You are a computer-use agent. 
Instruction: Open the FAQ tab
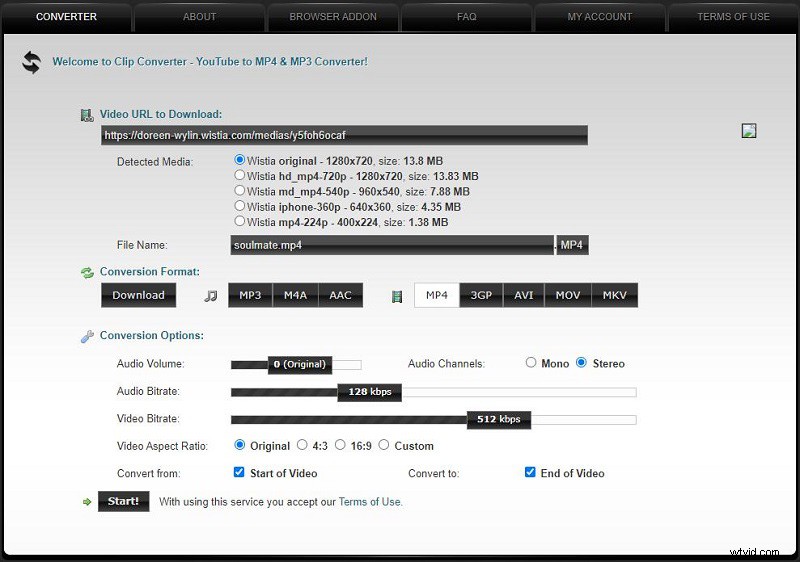point(466,17)
